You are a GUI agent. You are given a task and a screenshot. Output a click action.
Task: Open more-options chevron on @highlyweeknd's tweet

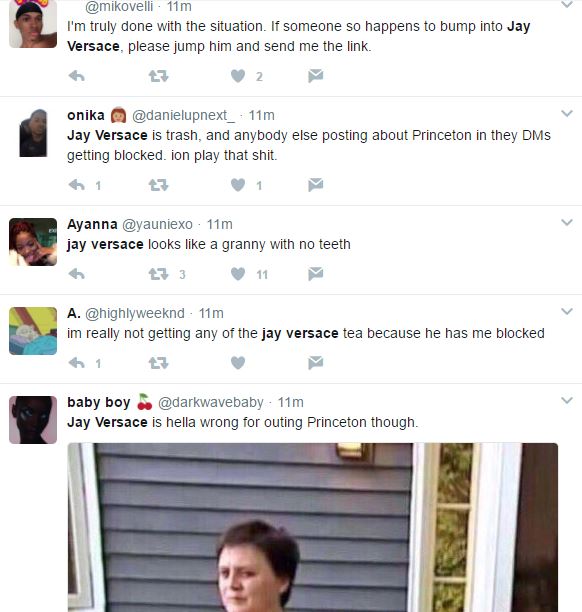pyautogui.click(x=567, y=311)
